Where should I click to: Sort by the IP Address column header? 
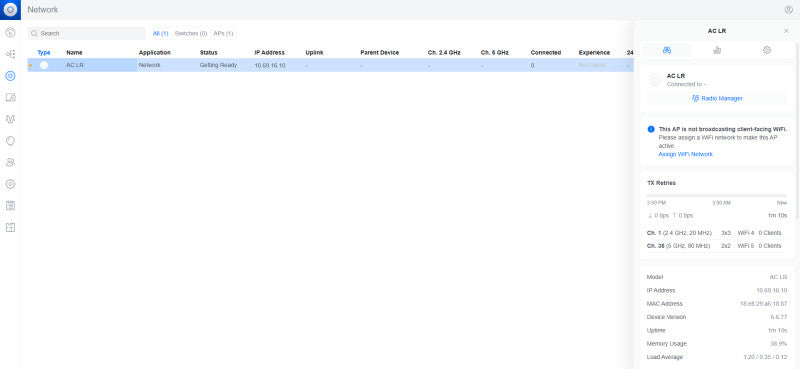[x=269, y=53]
